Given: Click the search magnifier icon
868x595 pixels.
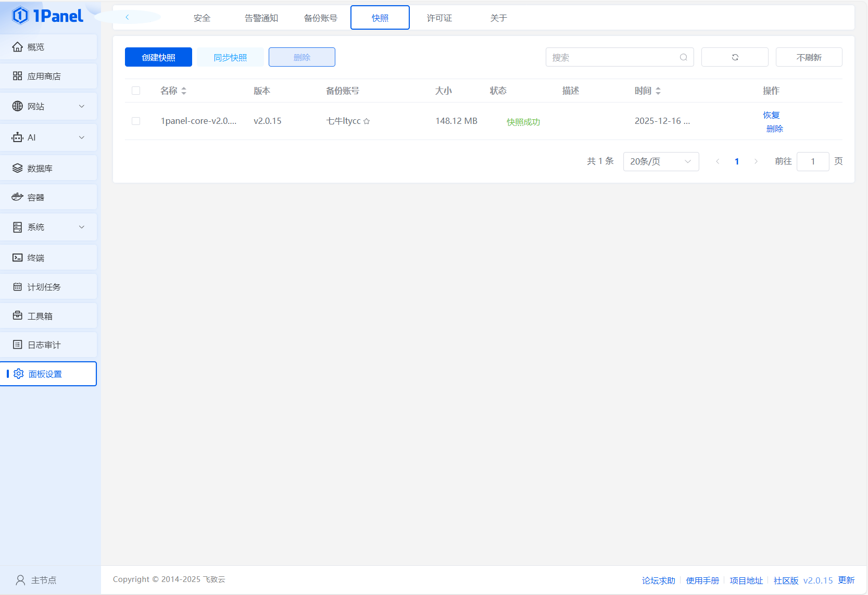Looking at the screenshot, I should coord(683,57).
